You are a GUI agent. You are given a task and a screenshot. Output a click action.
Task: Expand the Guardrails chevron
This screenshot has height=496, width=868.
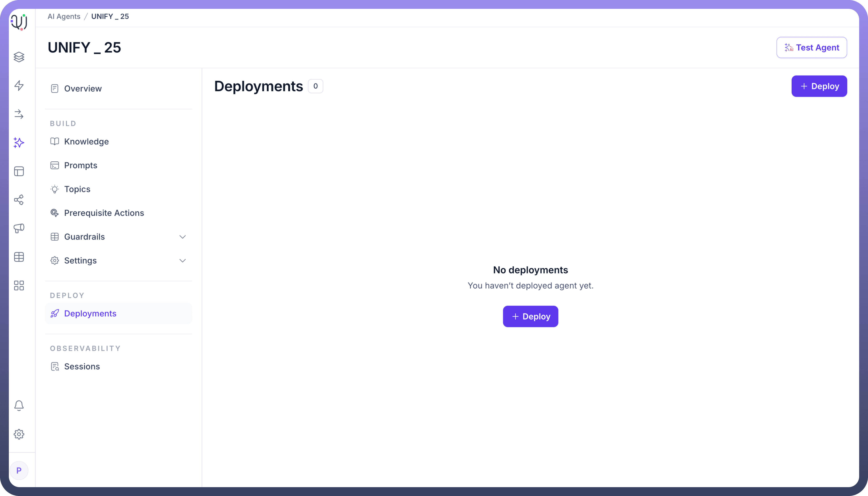[x=183, y=237]
